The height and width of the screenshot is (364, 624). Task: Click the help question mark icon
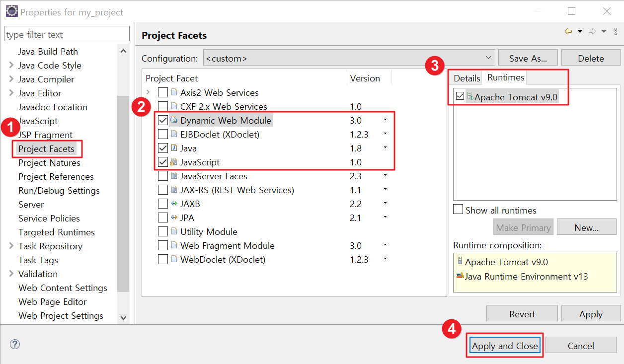14,344
